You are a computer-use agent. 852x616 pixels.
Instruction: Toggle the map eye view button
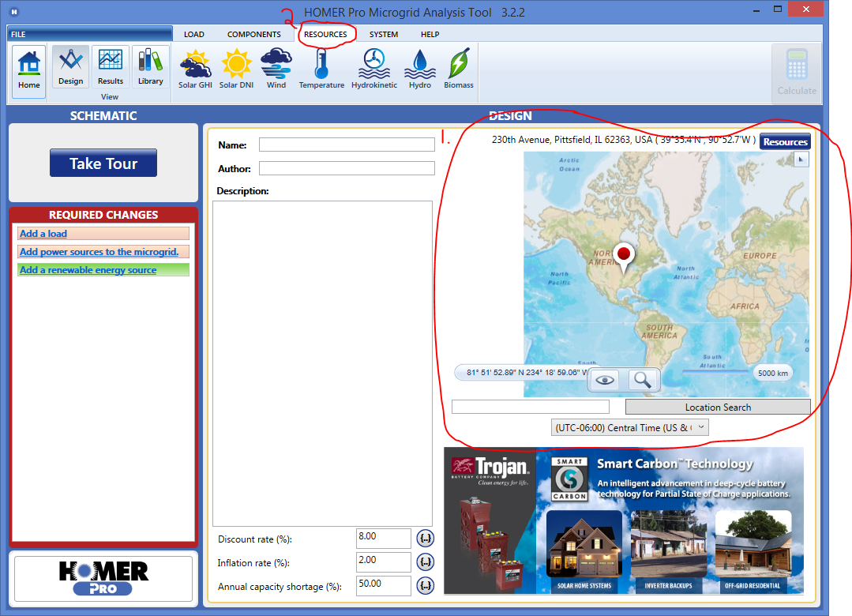(606, 381)
